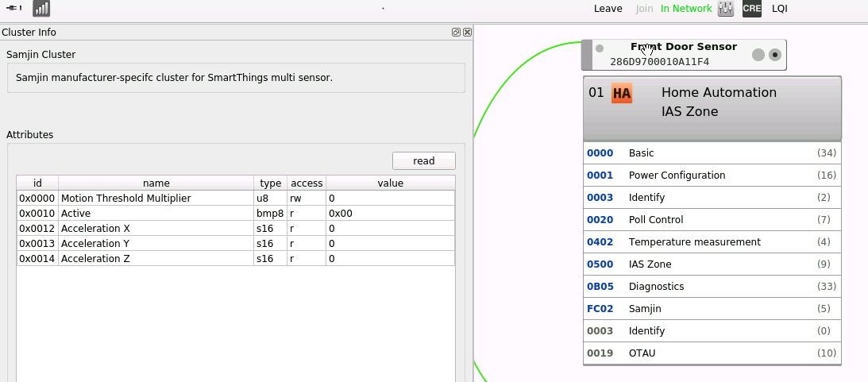Open the 0001 Power Configuration cluster

pyautogui.click(x=712, y=176)
